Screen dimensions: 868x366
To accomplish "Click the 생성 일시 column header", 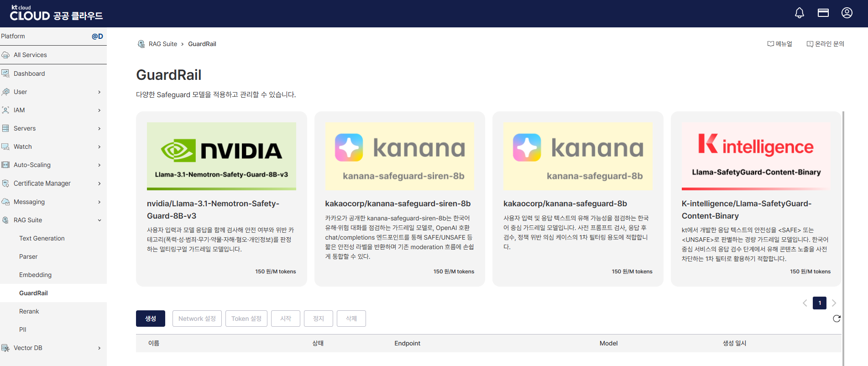I will coord(734,343).
